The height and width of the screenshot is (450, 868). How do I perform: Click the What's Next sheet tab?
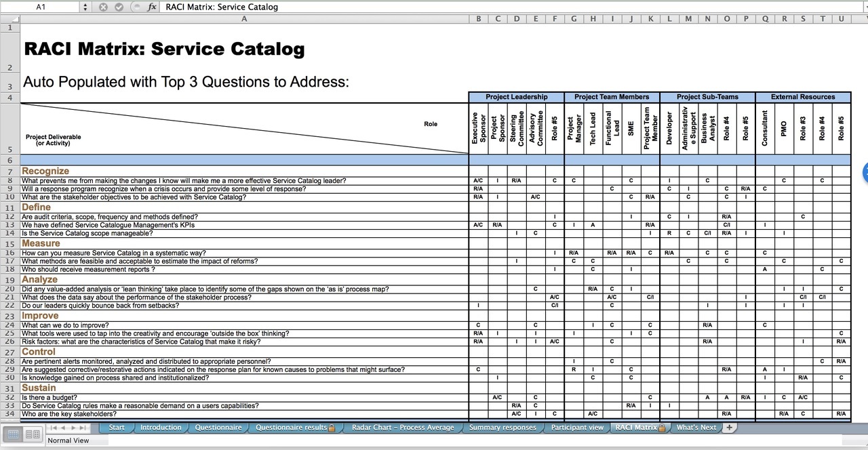[x=696, y=428]
